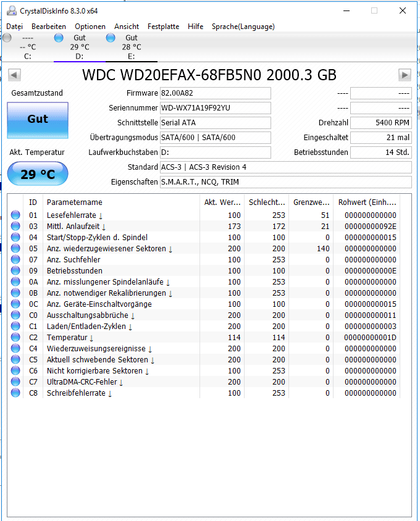Click the disk title WDC WD20EFAX-68FB5N0 2000.3 GB
420x521 pixels.
(209, 75)
